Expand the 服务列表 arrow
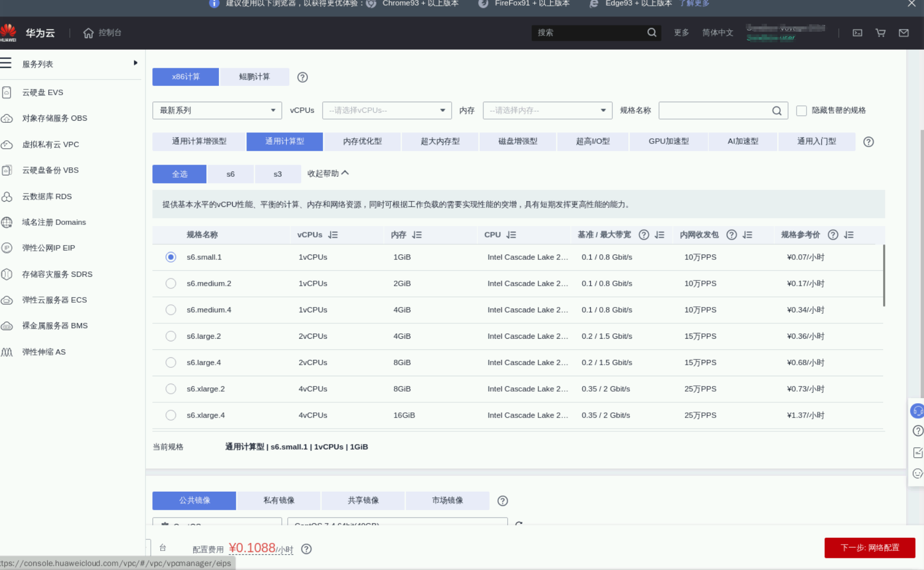Screen dimensions: 924x570 click(135, 63)
